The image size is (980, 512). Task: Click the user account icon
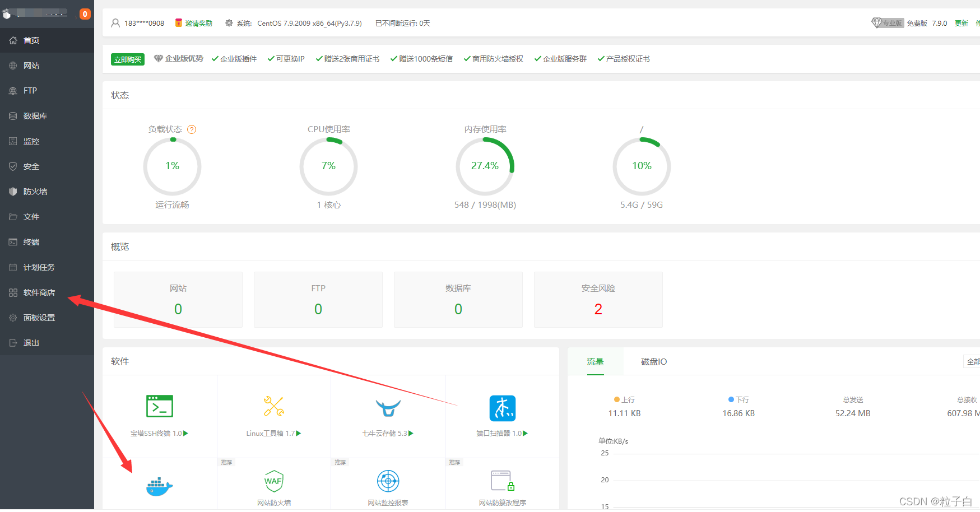click(115, 23)
